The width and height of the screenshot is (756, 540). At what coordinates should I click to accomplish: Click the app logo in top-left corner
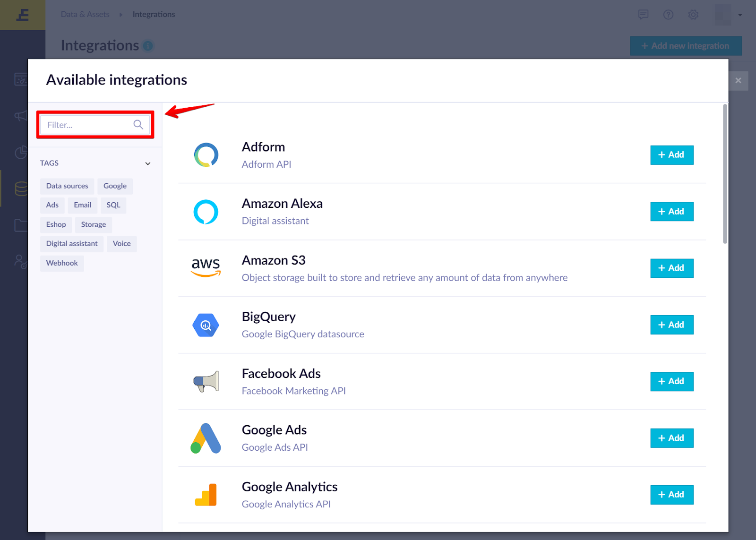pos(23,15)
